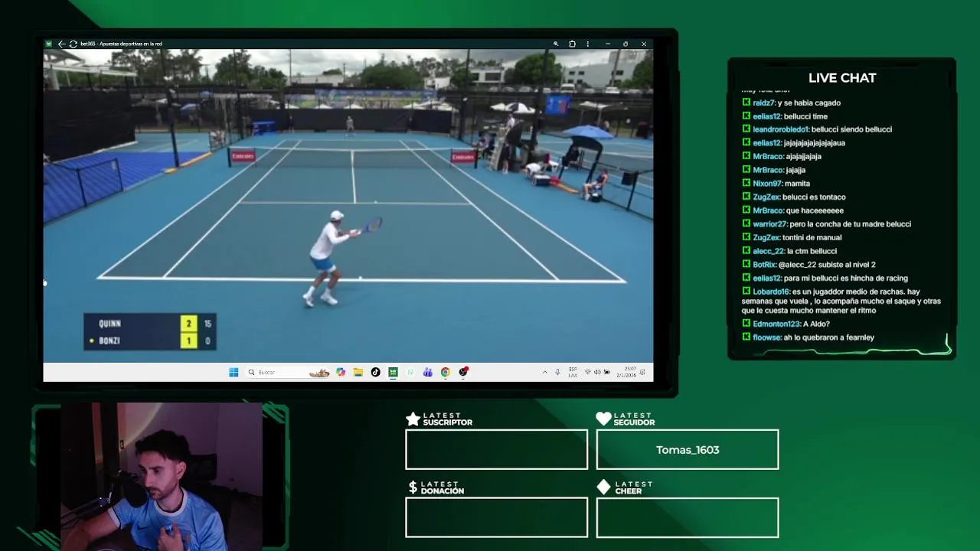Click the bet365 app icon in title bar

point(49,44)
